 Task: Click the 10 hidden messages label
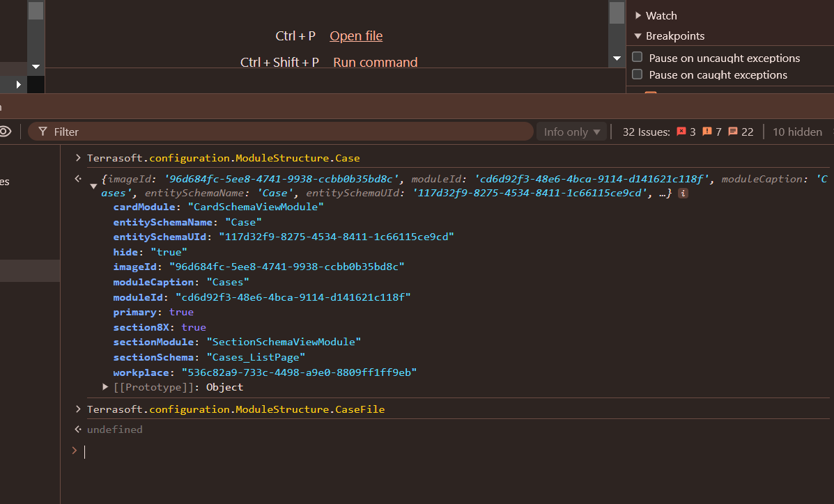pos(797,132)
